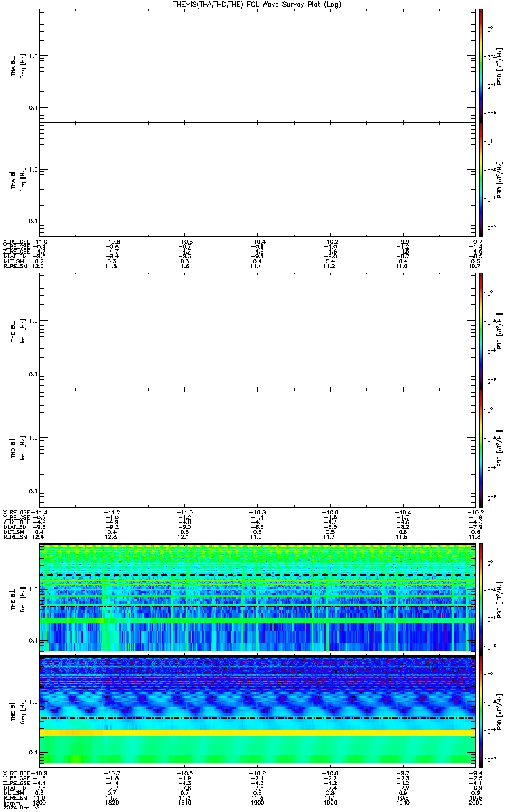This screenshot has height=812, width=508.
Task: Click the PSD color bar beside THA B-perpendicular
Action: [481, 65]
